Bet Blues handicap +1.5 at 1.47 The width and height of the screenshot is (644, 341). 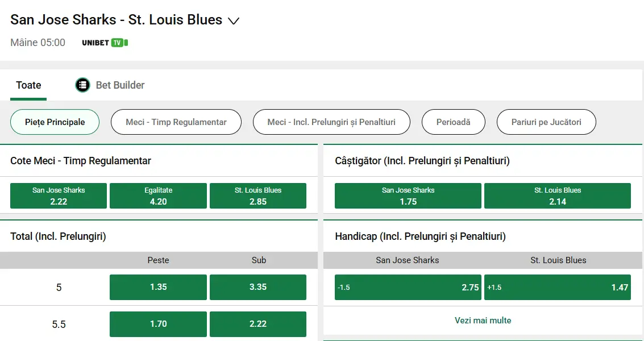(558, 287)
